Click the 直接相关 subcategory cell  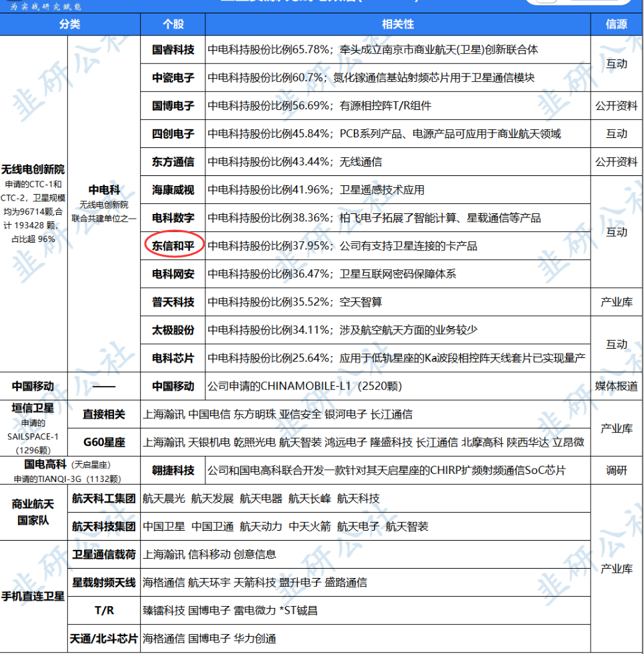104,414
